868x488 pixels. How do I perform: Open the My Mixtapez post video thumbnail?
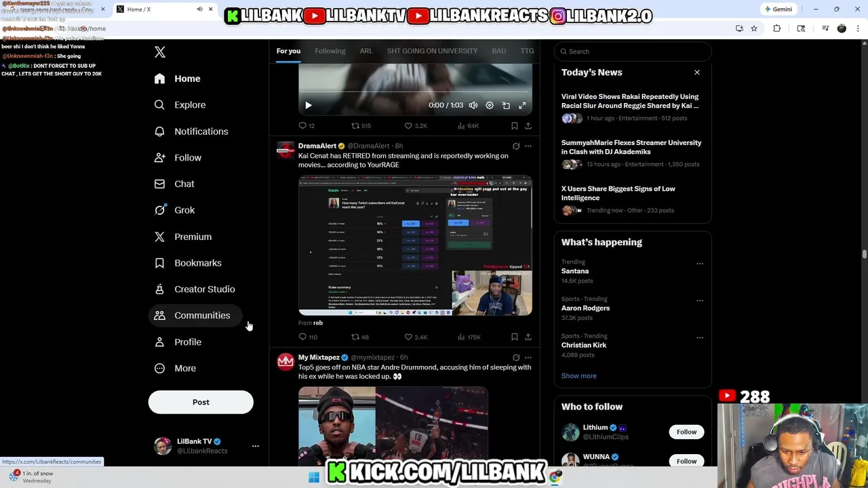(x=393, y=426)
